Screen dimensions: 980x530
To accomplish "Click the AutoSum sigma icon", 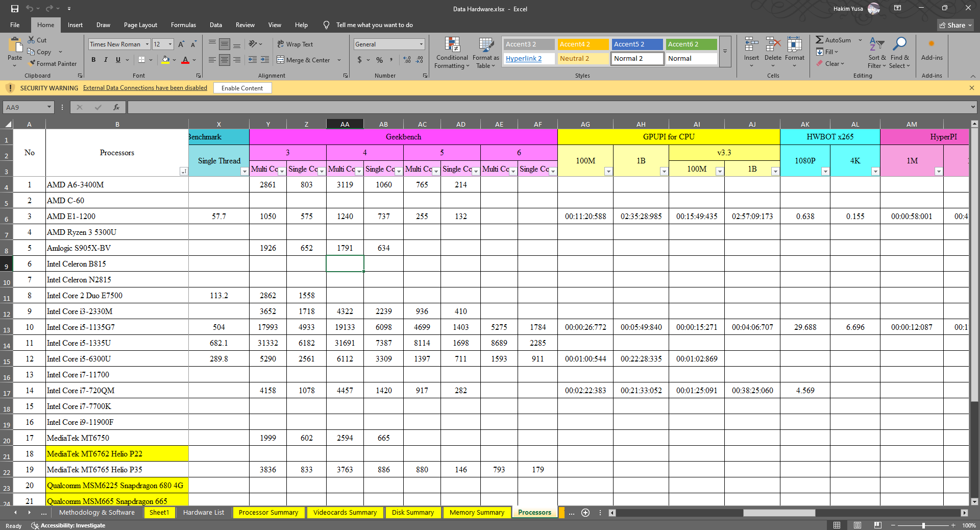I will (819, 40).
